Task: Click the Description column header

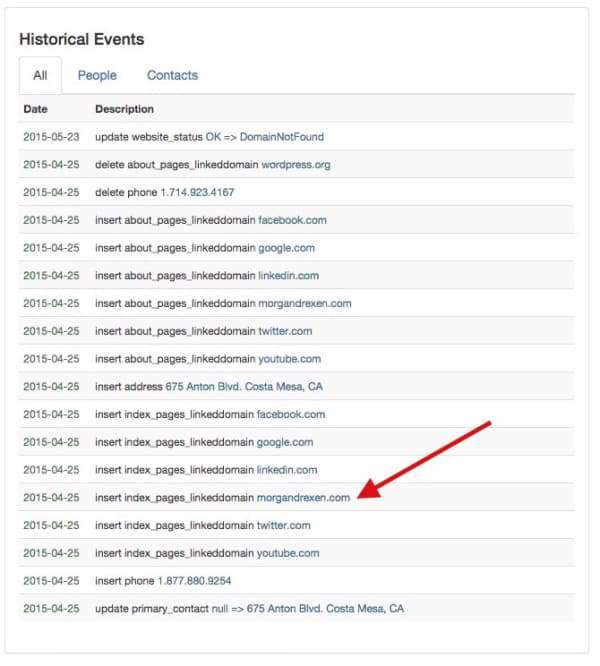Action: point(124,109)
